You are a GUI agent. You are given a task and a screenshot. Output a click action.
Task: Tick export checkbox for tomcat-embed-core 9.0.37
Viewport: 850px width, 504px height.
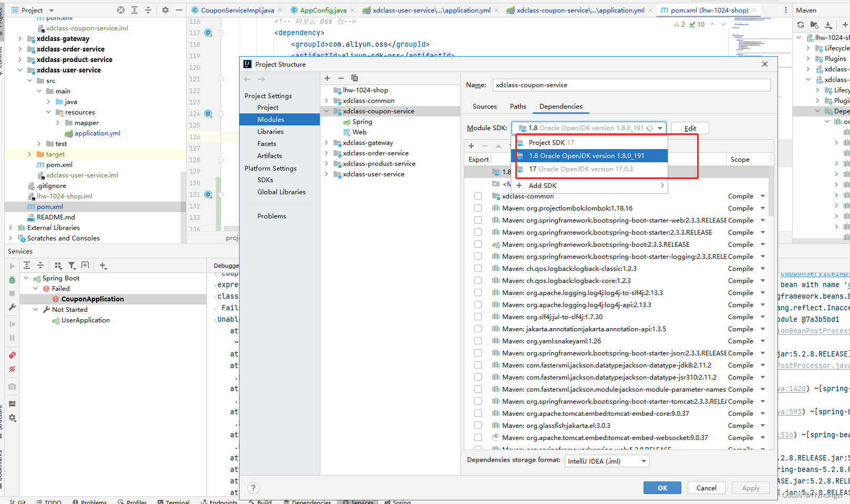(478, 413)
